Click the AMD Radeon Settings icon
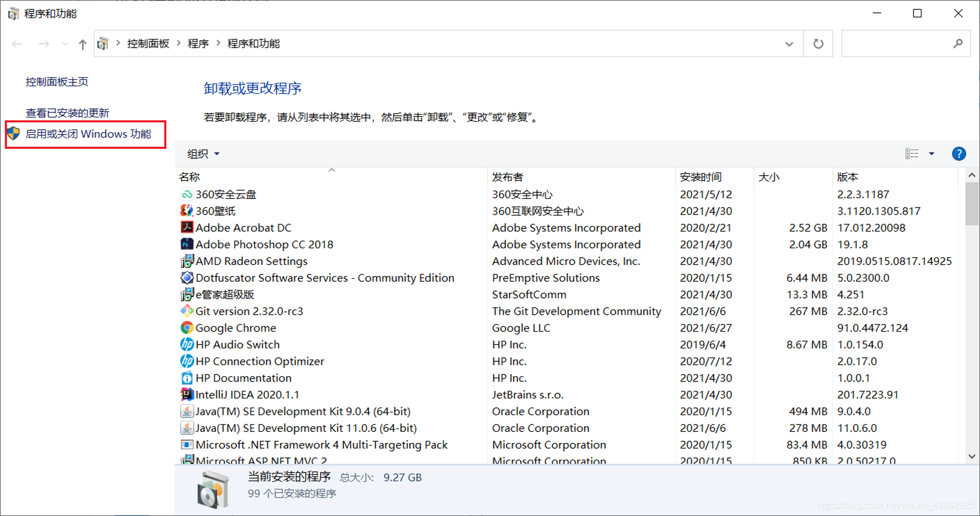Screen dimensions: 980x516 pyautogui.click(x=187, y=261)
